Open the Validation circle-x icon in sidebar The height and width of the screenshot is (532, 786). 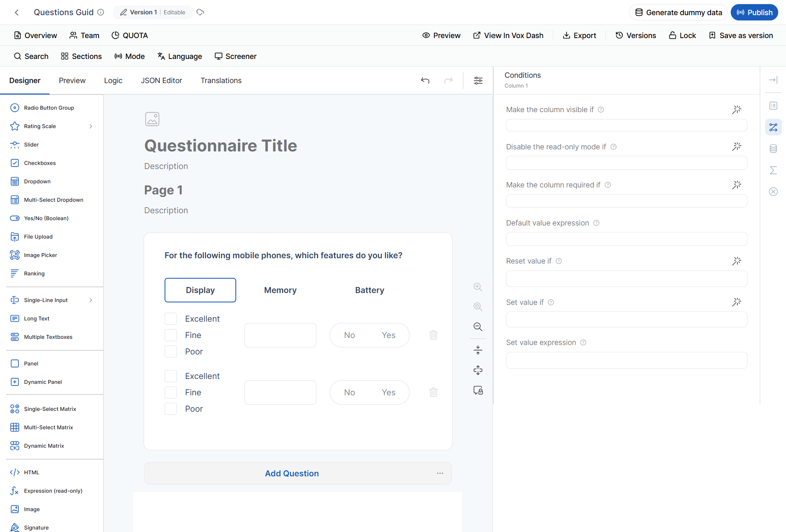[x=773, y=192]
